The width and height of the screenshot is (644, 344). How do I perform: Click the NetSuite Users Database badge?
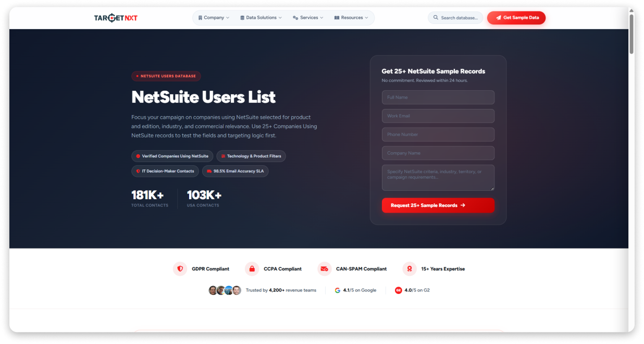(x=166, y=76)
